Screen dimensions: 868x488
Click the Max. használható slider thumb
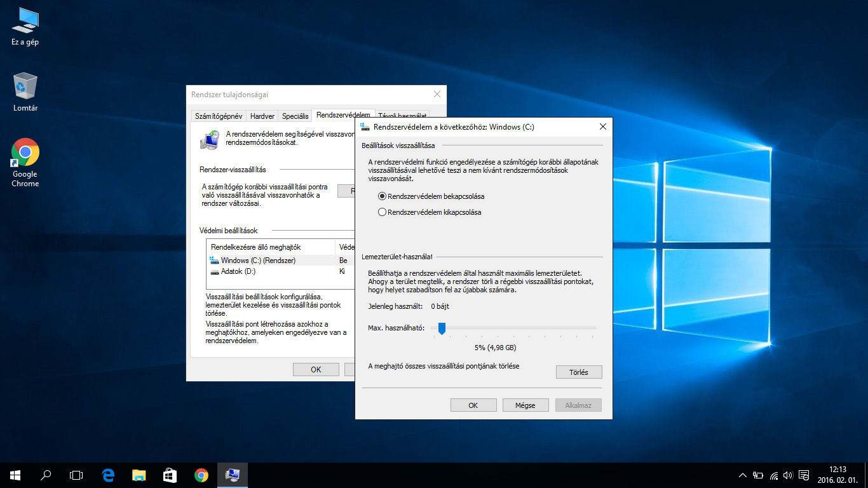(442, 328)
